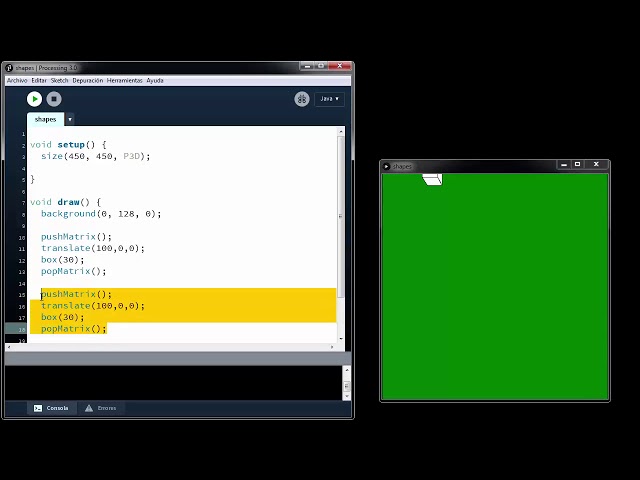
Task: Click 'popMatrix();' on line 13
Action: [73, 271]
